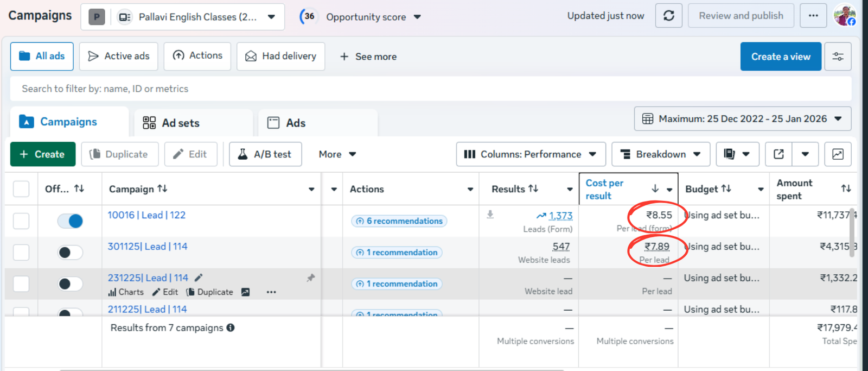The image size is (868, 371).
Task: Check the 301125| Lead | 114 row checkbox
Action: [21, 252]
